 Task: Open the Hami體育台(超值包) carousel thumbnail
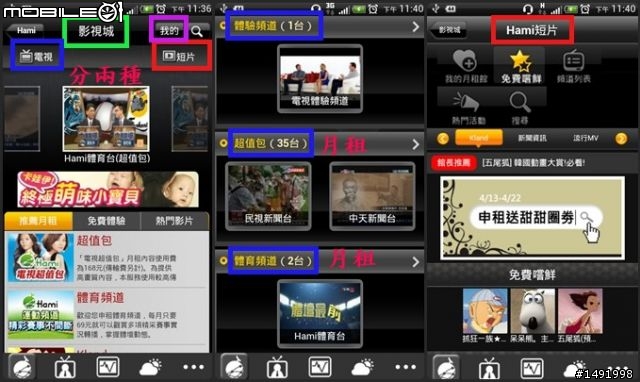[106, 119]
